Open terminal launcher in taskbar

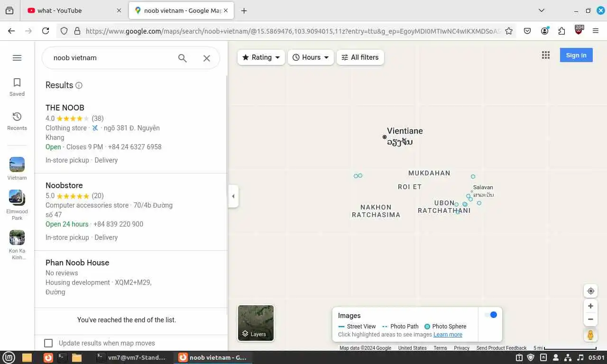[x=62, y=357]
